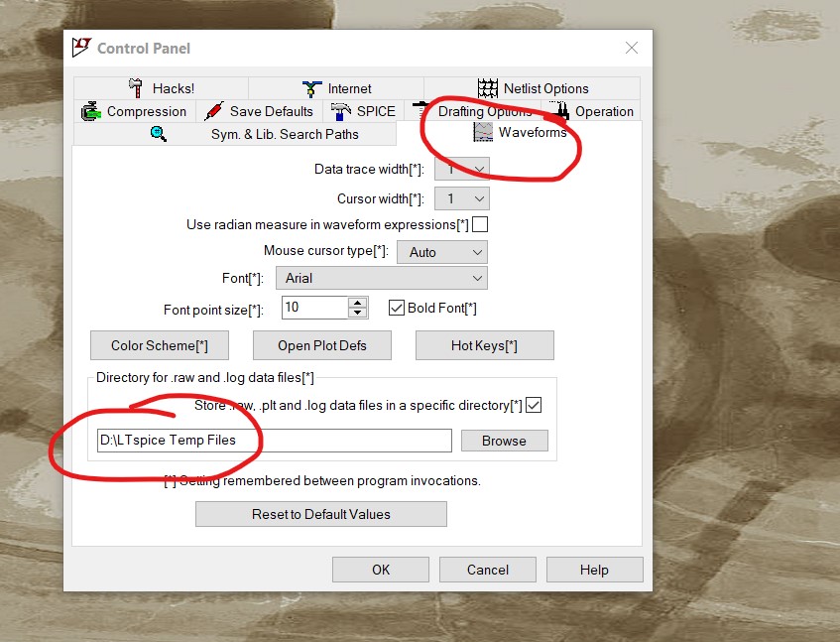Open the Hot Keys settings
Screen dimensions: 840x642
pos(484,345)
